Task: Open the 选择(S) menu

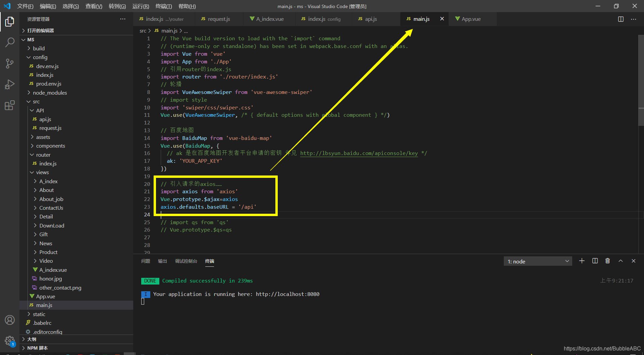Action: [71, 6]
